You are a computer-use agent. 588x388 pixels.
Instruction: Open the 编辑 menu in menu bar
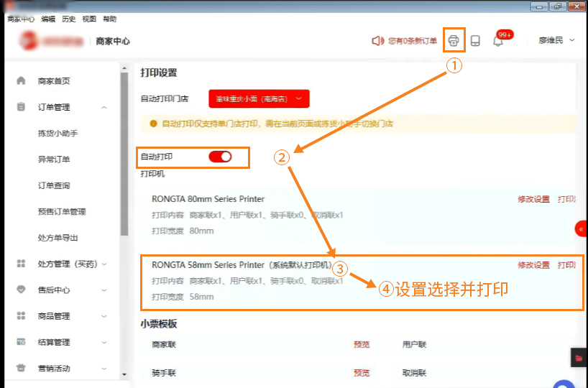click(48, 19)
